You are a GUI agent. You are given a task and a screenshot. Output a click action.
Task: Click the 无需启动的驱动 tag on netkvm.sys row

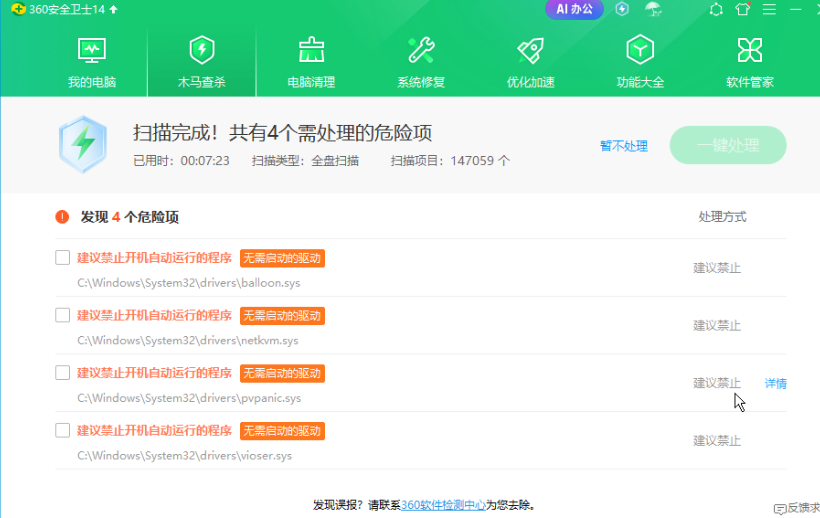pos(282,316)
